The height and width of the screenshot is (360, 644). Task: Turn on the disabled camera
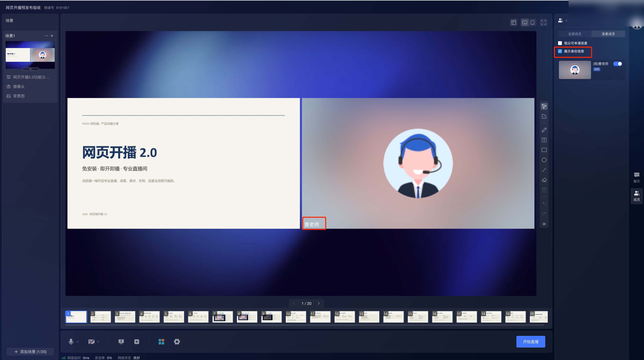coord(92,342)
